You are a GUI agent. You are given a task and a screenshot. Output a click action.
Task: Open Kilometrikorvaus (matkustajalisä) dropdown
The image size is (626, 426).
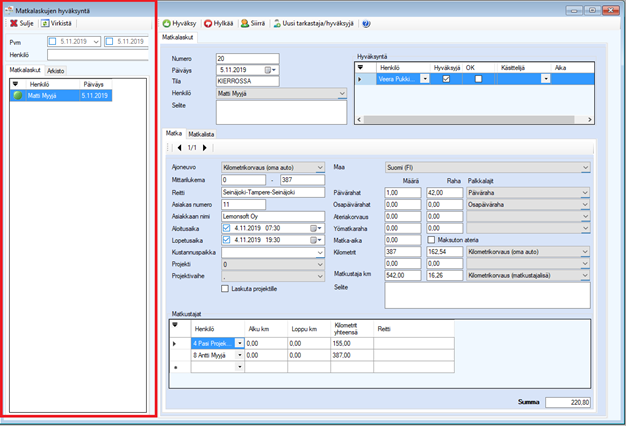point(585,275)
